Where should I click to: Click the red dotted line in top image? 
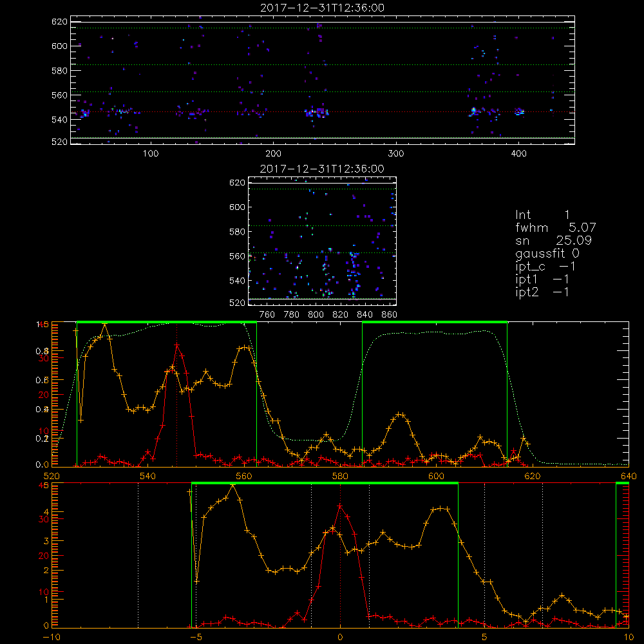point(323,111)
